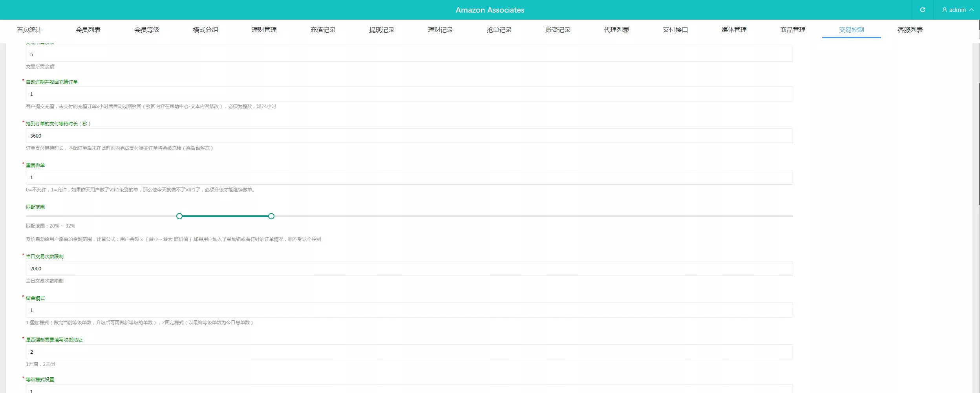The image size is (980, 393).
Task: Open 客服列表 tab
Action: pyautogui.click(x=910, y=30)
